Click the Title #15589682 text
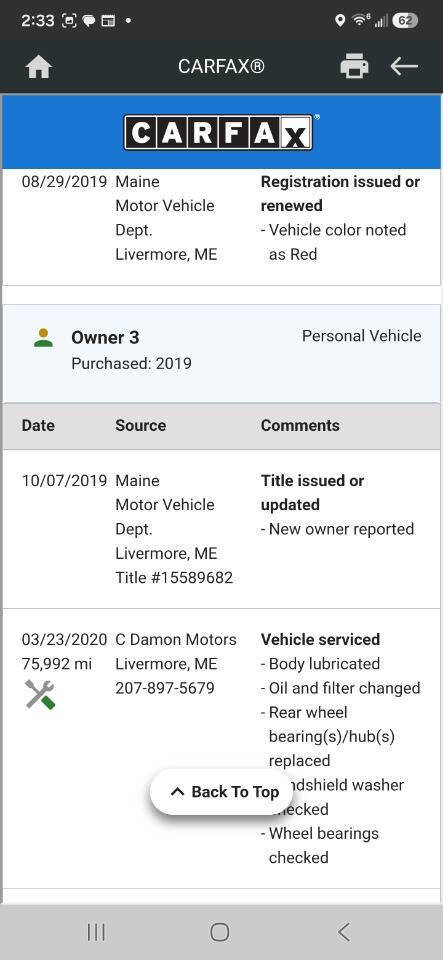This screenshot has width=443, height=960. 174,577
